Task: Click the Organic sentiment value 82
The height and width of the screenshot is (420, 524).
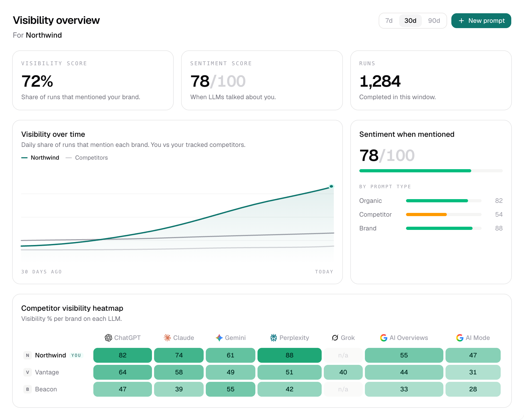Action: [x=499, y=201]
